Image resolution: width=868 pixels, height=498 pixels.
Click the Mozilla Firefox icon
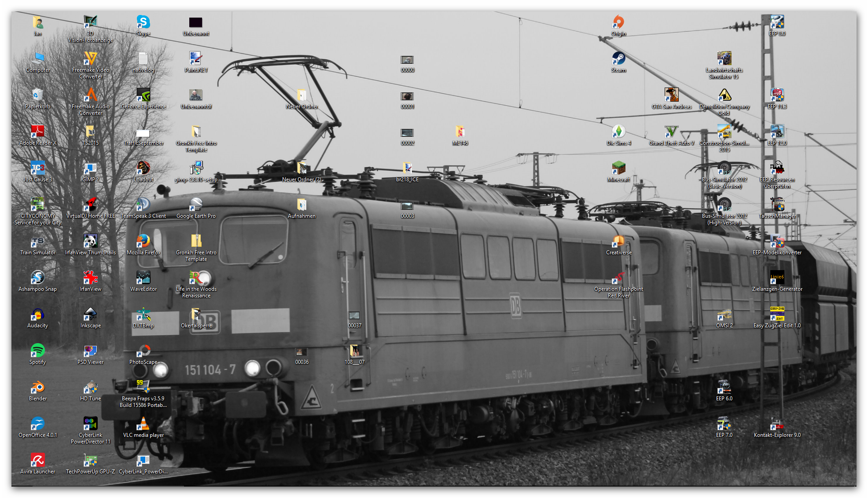click(x=143, y=241)
